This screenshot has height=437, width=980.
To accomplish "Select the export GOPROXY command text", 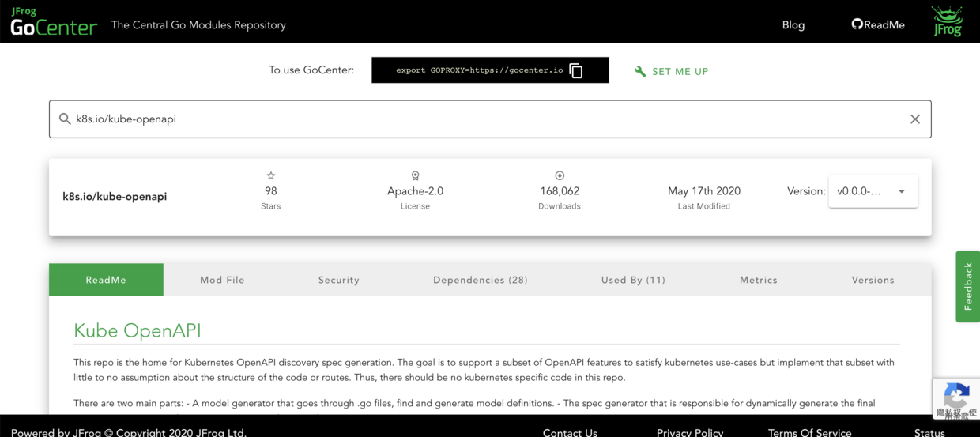I will 479,70.
